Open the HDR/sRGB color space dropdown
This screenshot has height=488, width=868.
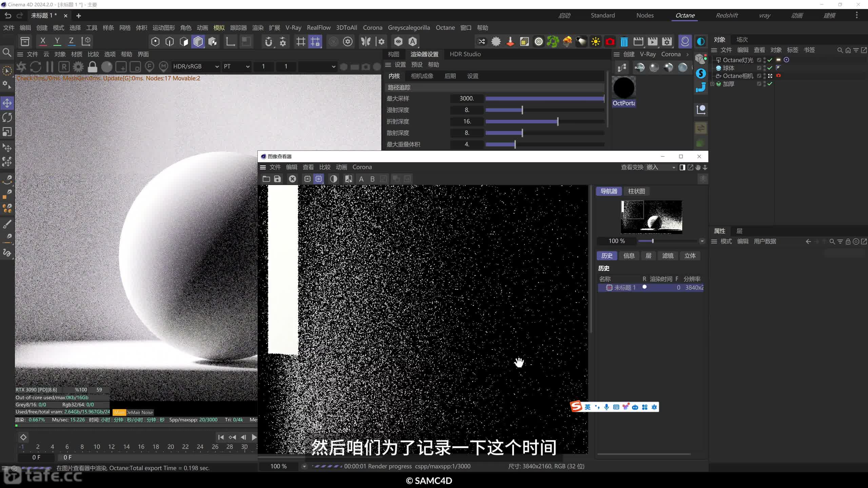pos(196,66)
